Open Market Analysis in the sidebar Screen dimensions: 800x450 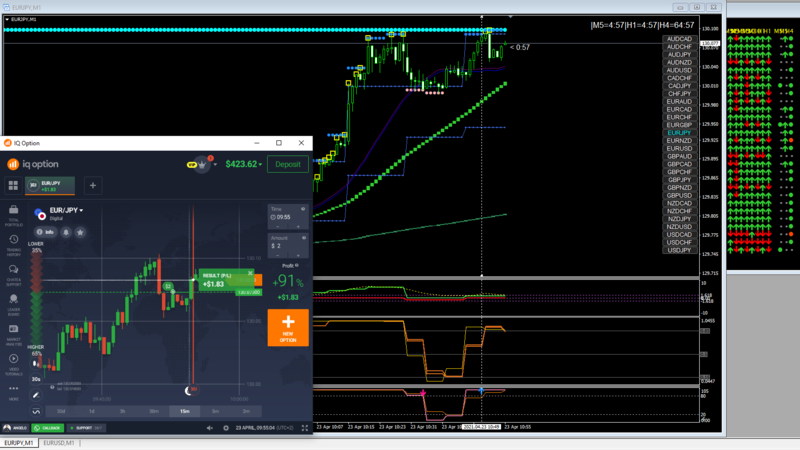(x=14, y=335)
